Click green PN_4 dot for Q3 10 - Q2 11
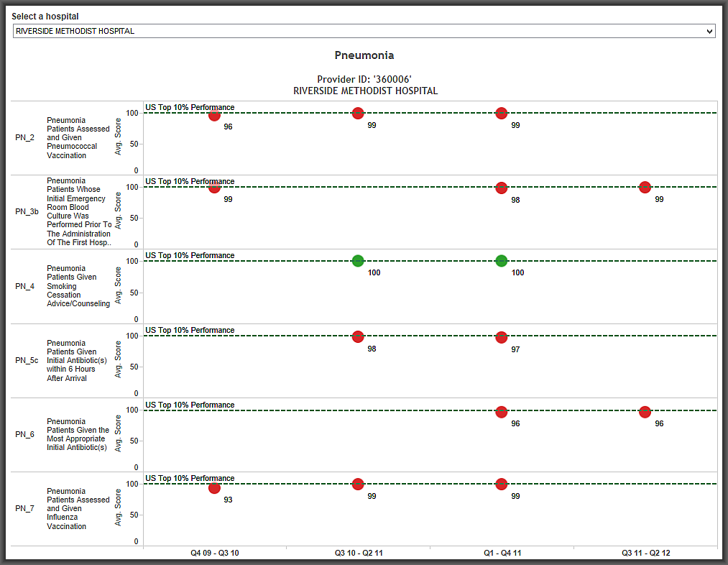728x565 pixels. (357, 261)
